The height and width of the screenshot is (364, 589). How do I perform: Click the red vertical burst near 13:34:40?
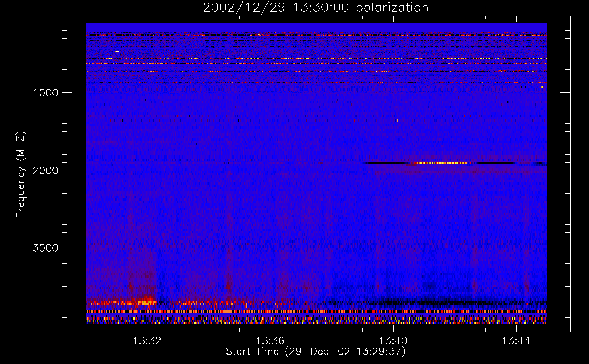coord(229,287)
